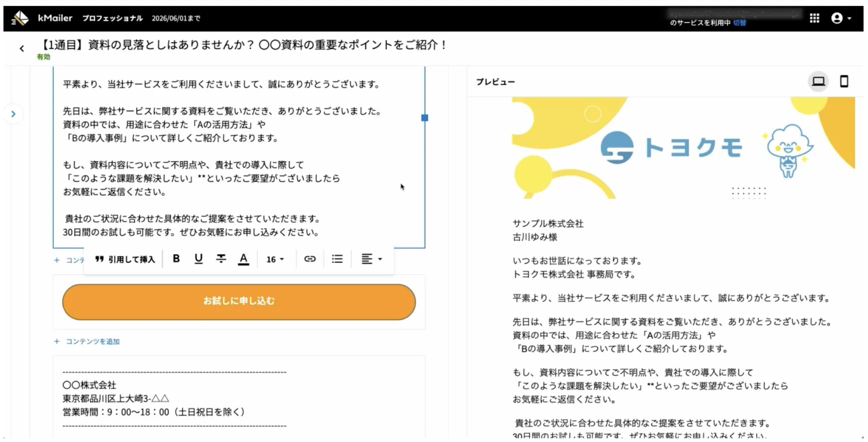Click the 引用して挿入 button
868x442 pixels.
click(125, 259)
